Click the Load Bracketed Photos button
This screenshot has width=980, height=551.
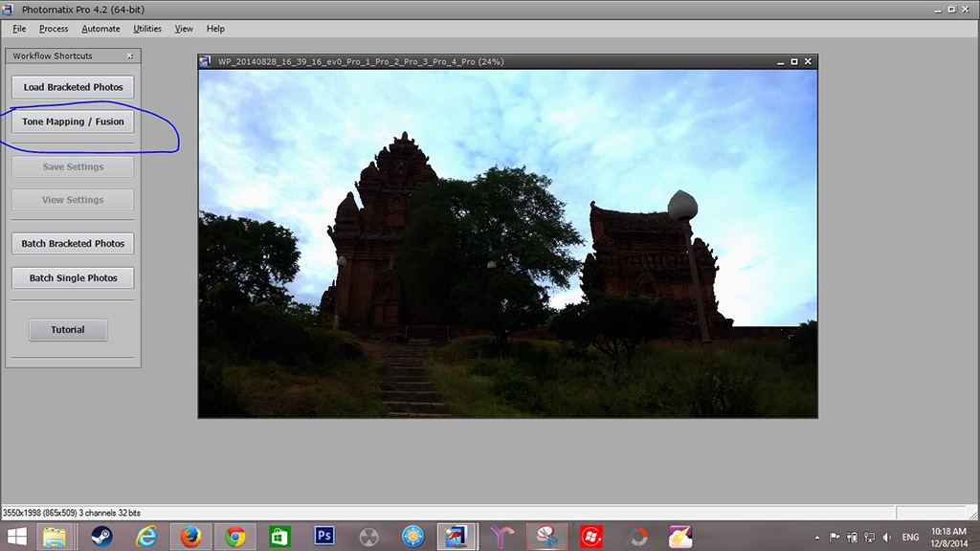click(x=73, y=87)
